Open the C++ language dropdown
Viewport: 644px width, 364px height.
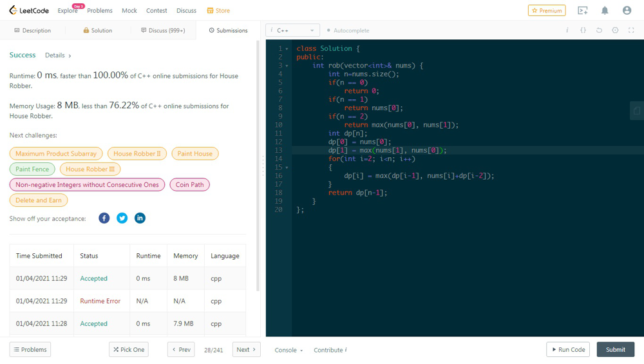click(x=293, y=30)
